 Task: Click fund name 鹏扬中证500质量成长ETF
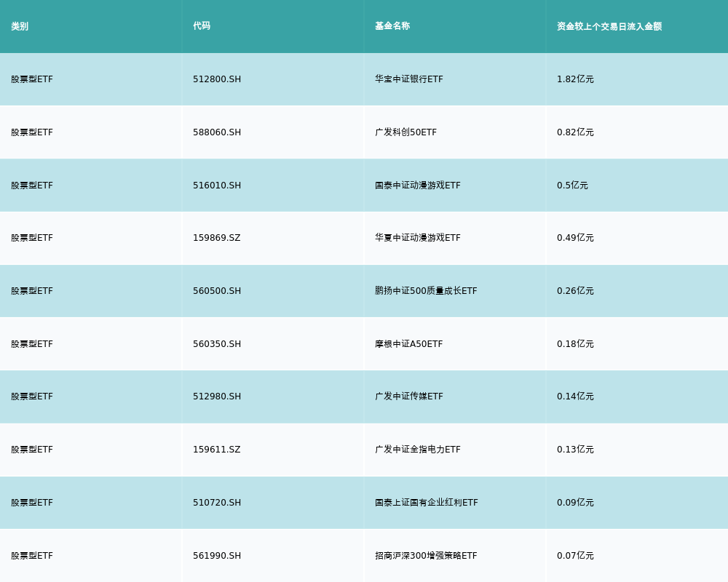[x=426, y=291]
